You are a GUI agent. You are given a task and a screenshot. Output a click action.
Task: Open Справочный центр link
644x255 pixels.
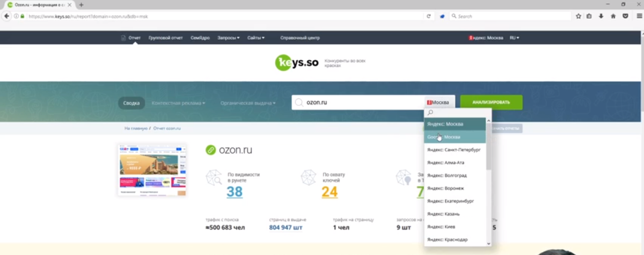pos(300,38)
